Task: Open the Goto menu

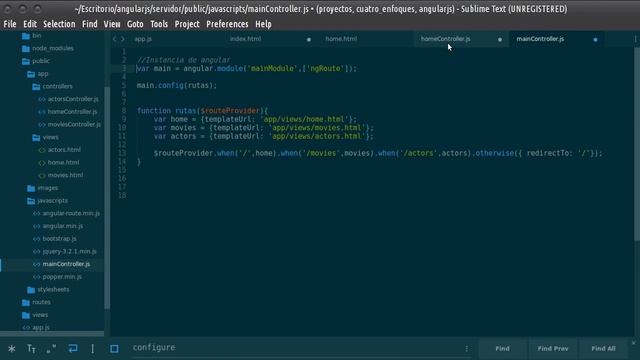Action: pos(135,24)
